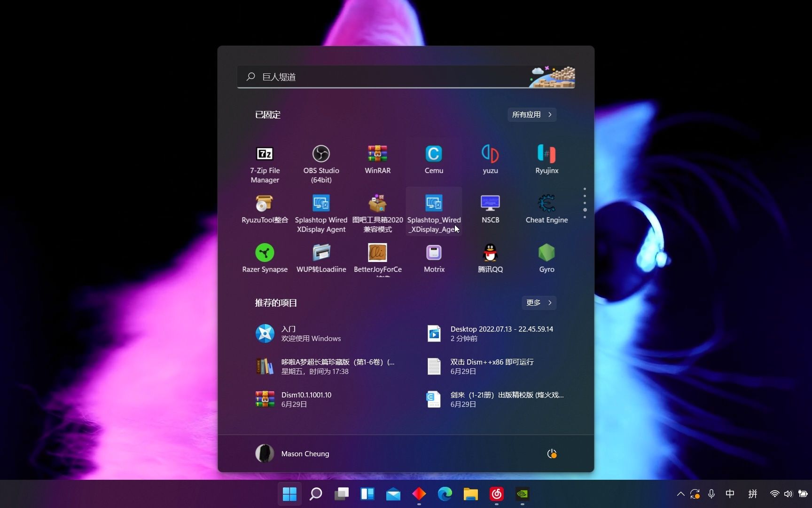Open Splashtop Wired XDisplay Agent
Image resolution: width=812 pixels, height=508 pixels.
[321, 213]
